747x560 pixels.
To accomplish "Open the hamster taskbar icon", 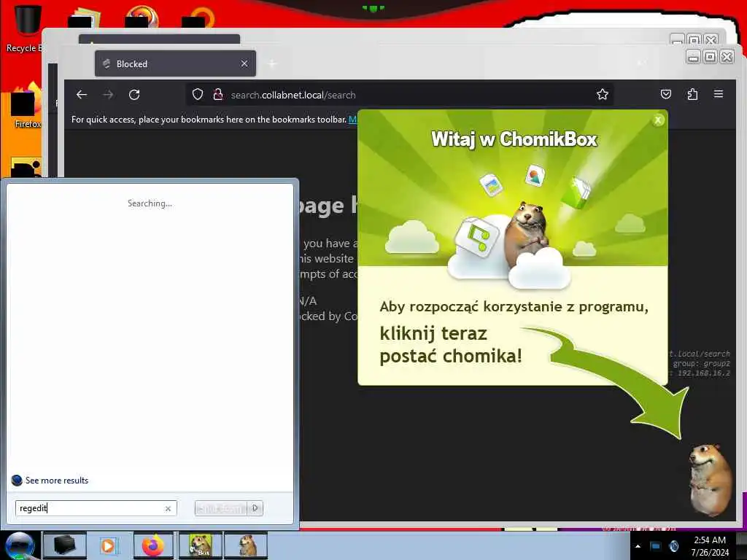I will tap(247, 545).
